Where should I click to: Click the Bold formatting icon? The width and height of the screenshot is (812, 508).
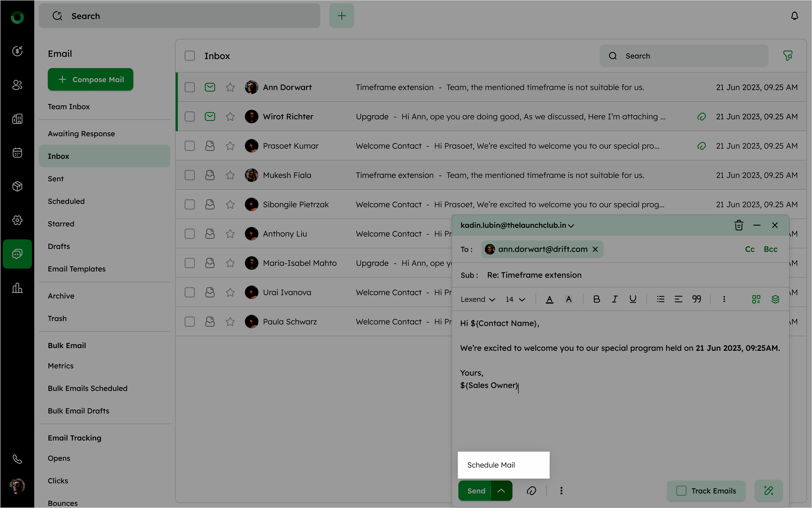coord(596,299)
